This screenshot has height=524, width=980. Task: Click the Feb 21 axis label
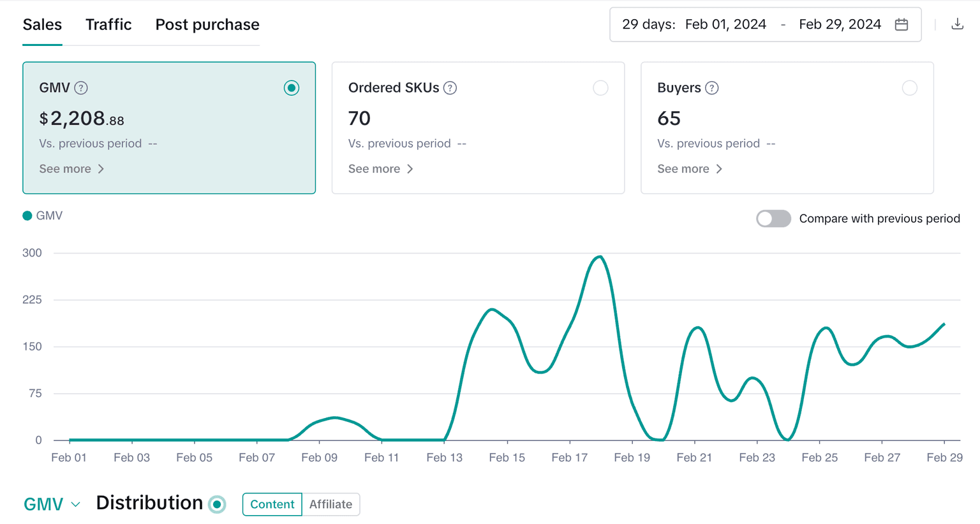click(x=694, y=458)
